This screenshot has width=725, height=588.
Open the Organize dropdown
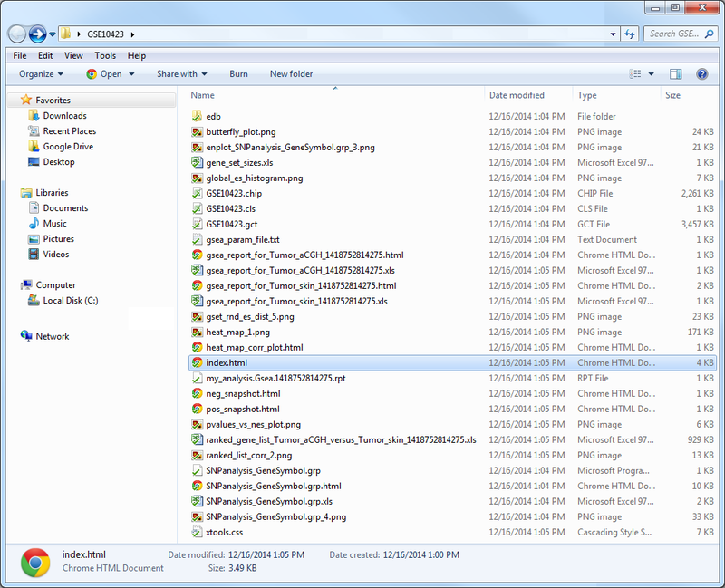pos(41,74)
